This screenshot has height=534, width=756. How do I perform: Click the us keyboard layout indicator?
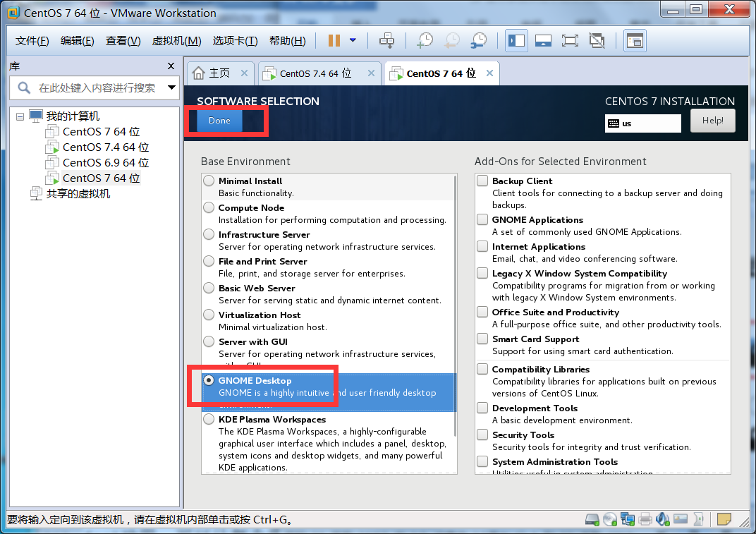pyautogui.click(x=642, y=123)
